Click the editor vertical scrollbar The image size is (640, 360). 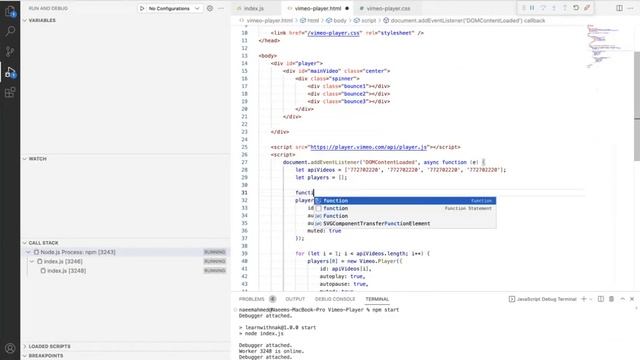tap(637, 106)
